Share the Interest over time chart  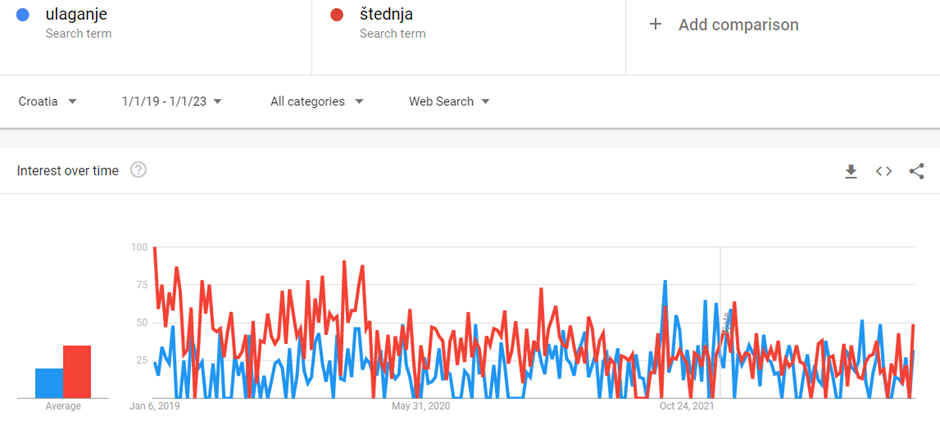[917, 171]
